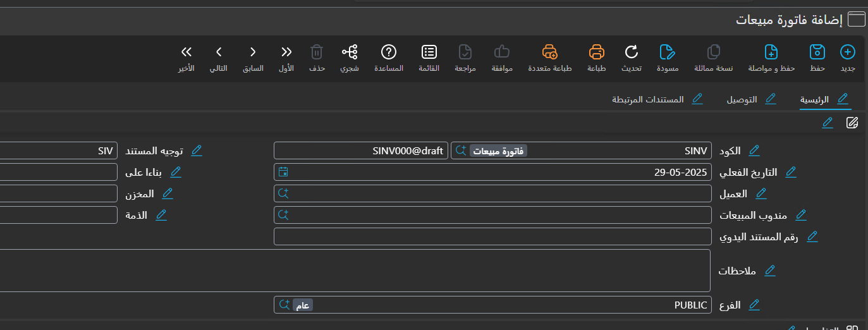Click the pencil icon beside الفرع label

point(754,305)
